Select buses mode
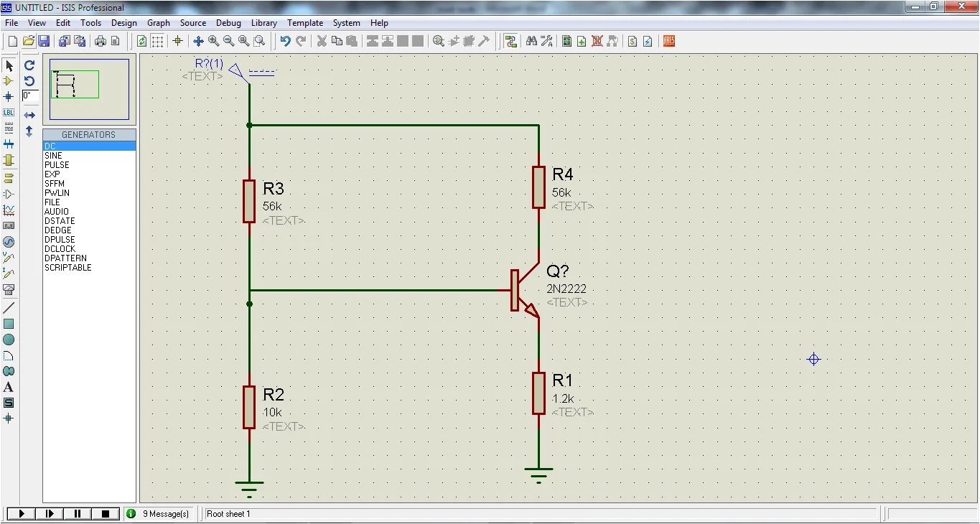 tap(9, 144)
